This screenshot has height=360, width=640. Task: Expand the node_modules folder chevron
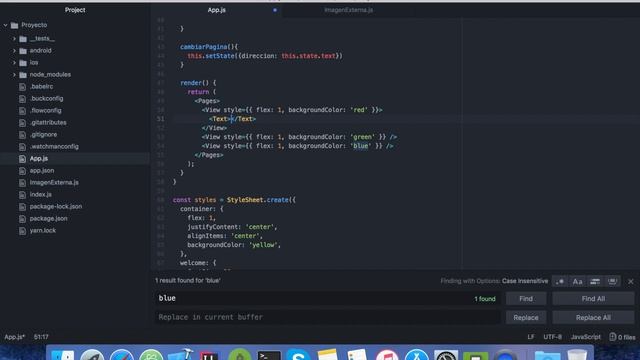(14, 75)
